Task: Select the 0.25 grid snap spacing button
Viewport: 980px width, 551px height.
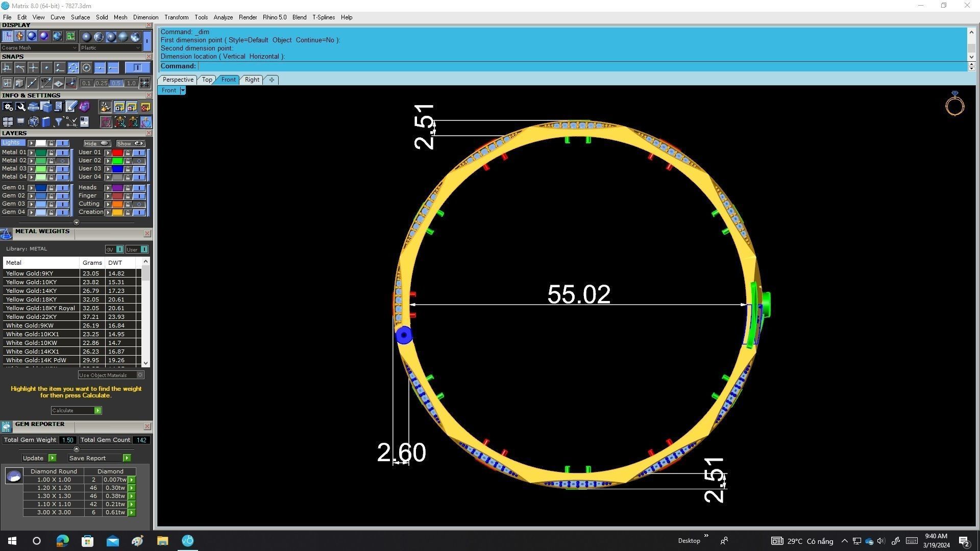Action: coord(101,83)
